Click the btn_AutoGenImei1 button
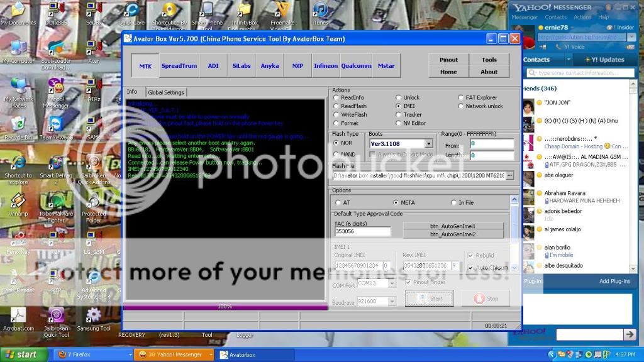The image size is (644, 362). click(453, 226)
